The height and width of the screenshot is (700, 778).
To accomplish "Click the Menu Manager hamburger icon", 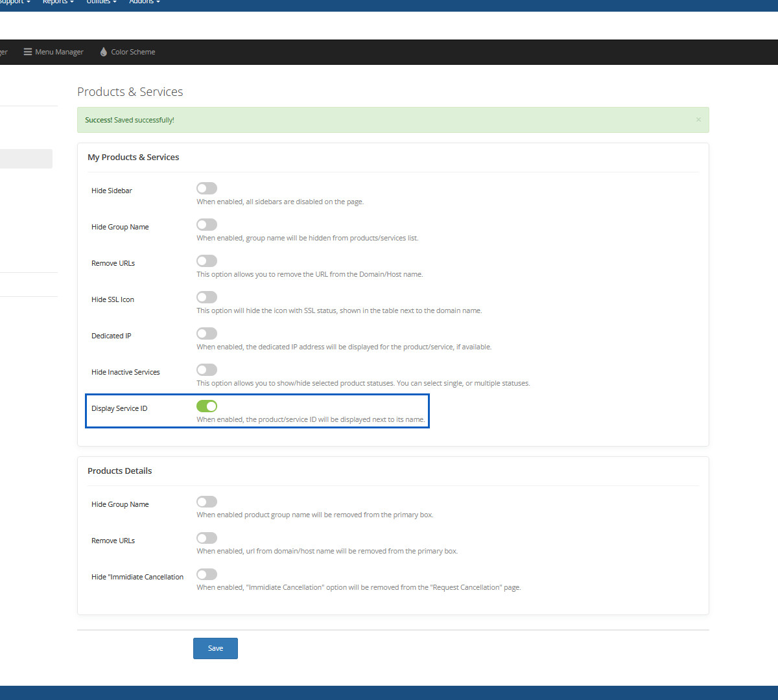I will coord(28,52).
